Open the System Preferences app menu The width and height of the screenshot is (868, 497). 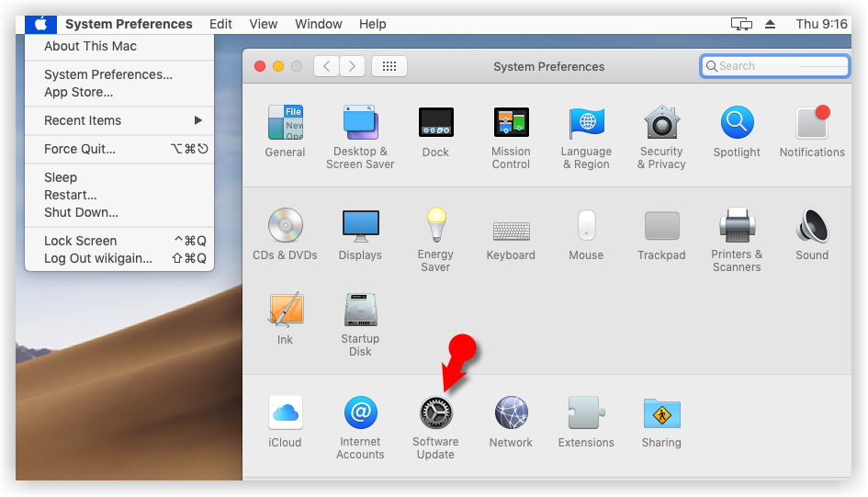pos(129,25)
